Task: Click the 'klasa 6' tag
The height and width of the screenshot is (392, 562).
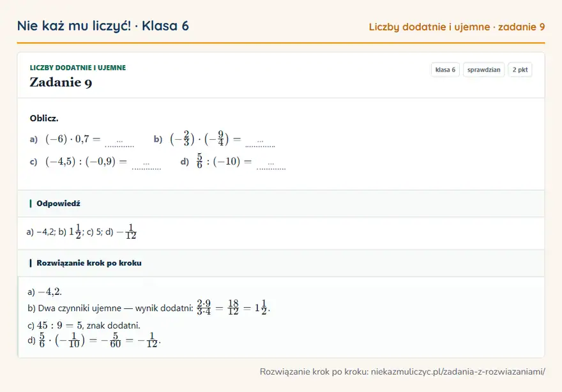Action: pyautogui.click(x=445, y=70)
